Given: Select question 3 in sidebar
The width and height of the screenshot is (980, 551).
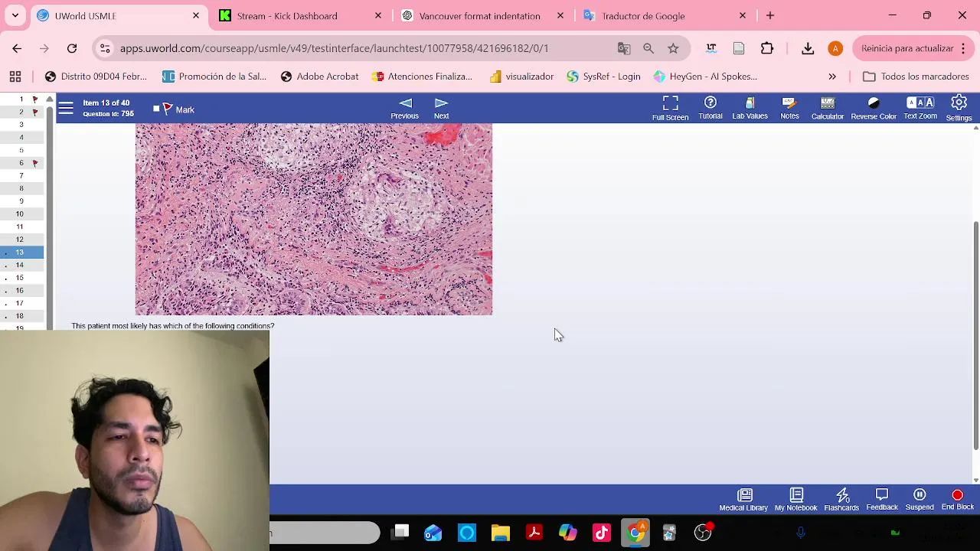Looking at the screenshot, I should tap(21, 124).
